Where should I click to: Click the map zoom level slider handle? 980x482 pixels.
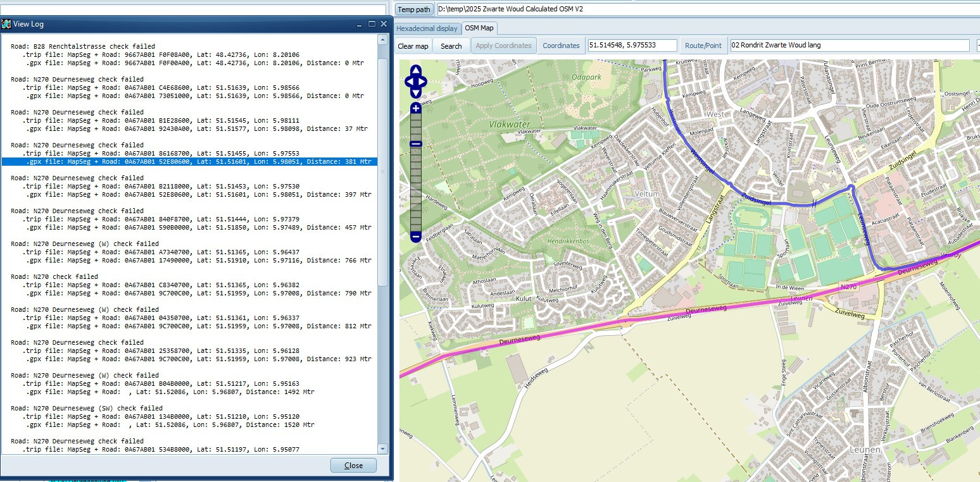click(x=416, y=144)
